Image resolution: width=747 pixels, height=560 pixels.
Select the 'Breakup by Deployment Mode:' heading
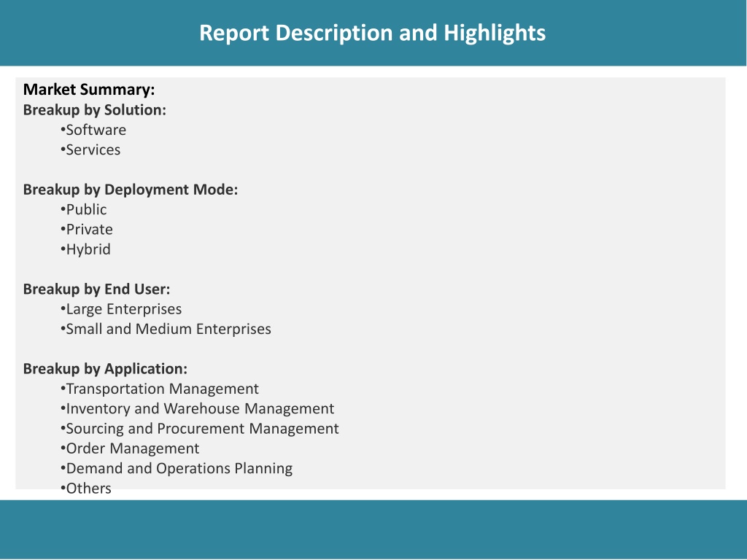(x=131, y=190)
